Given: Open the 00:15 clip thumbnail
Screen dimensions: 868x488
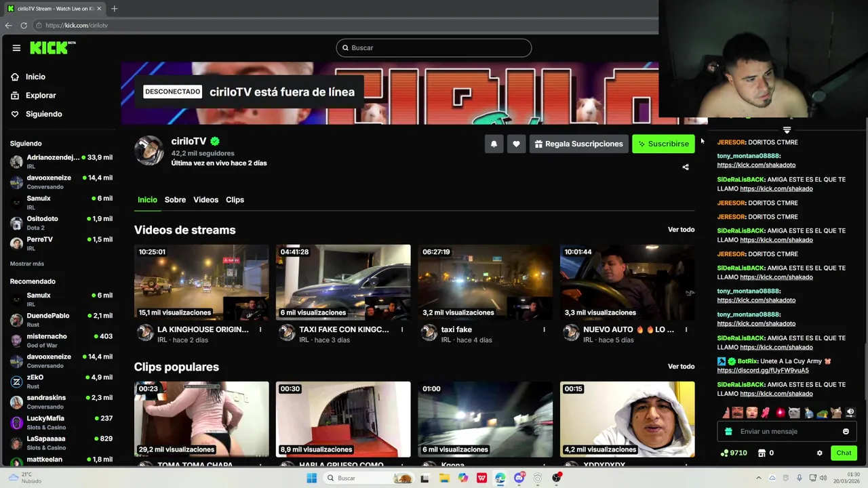Looking at the screenshot, I should coord(627,420).
